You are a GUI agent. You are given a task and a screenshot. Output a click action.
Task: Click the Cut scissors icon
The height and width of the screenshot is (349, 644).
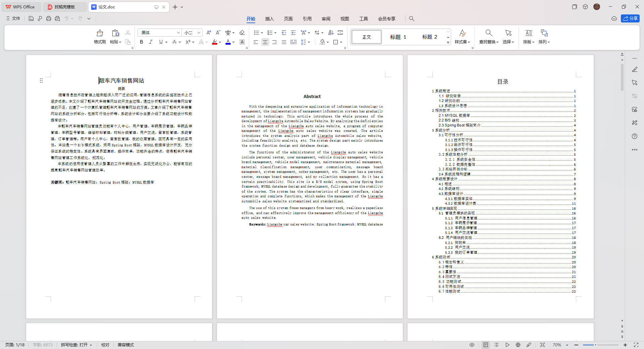coord(128,33)
